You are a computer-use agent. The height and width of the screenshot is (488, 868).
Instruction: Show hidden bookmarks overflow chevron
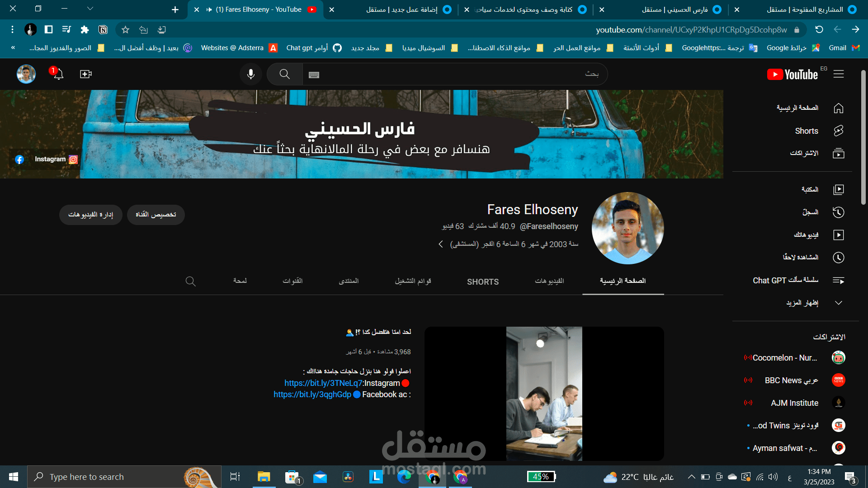click(x=13, y=47)
